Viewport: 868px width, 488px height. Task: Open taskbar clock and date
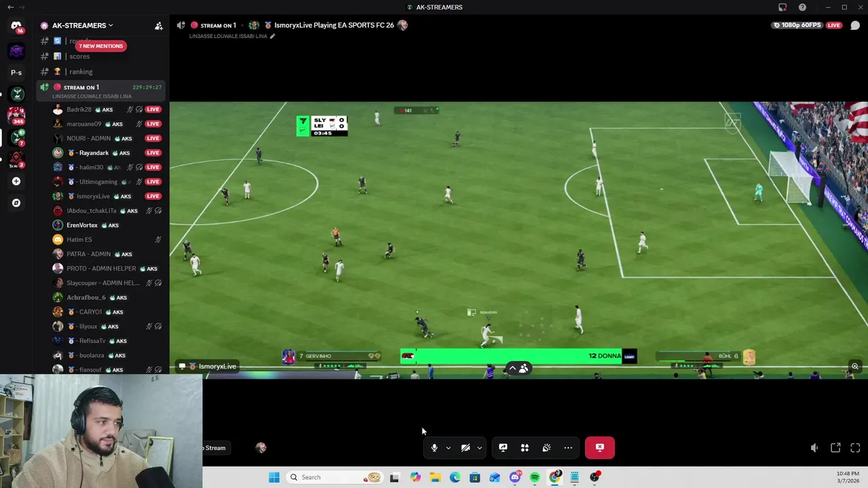848,477
